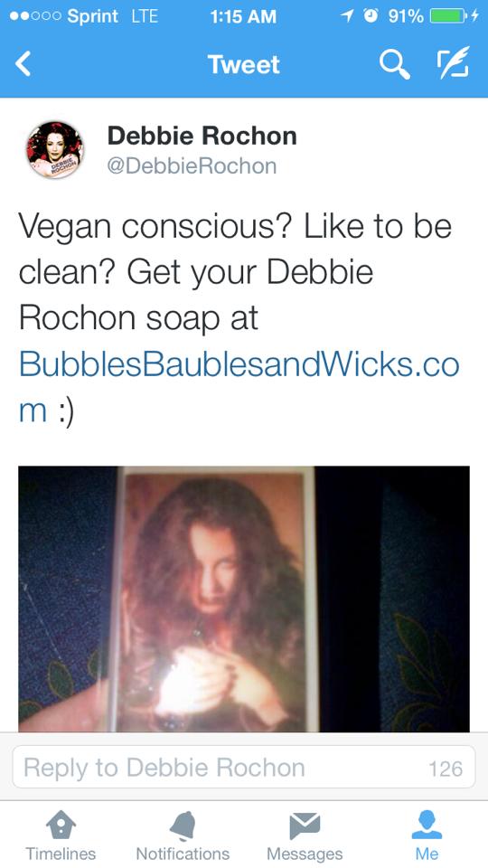
Task: Select the Notifications tab label
Action: [x=183, y=854]
